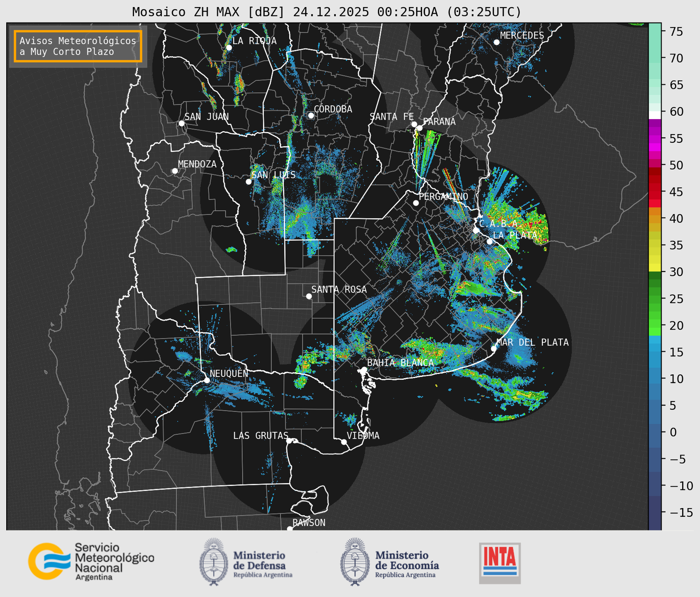
Task: Click the San Luis marker dot
Action: [x=249, y=182]
